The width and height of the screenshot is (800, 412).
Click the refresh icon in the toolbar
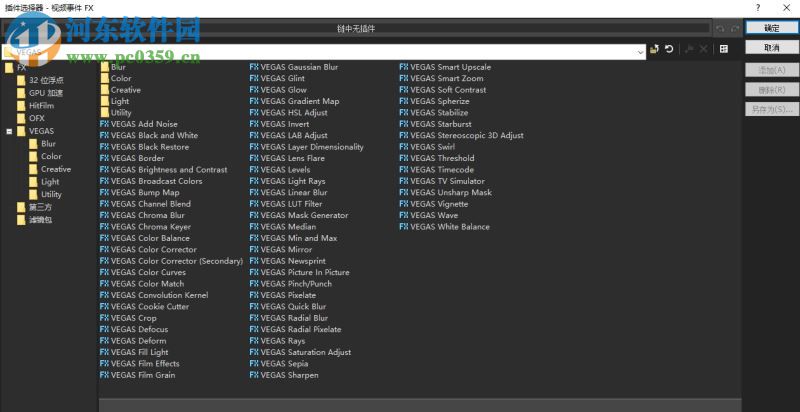(x=669, y=49)
